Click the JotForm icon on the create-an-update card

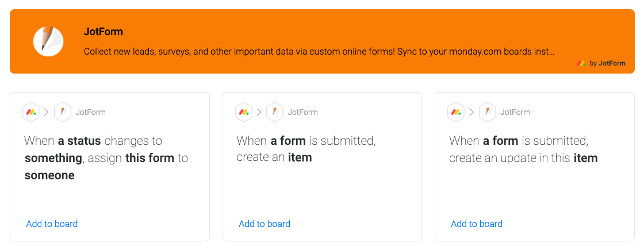487,112
